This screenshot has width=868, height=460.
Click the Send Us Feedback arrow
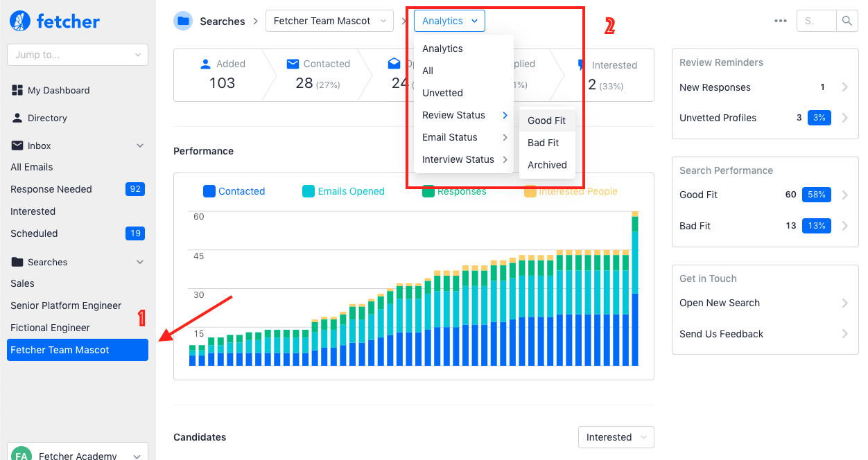(x=844, y=334)
